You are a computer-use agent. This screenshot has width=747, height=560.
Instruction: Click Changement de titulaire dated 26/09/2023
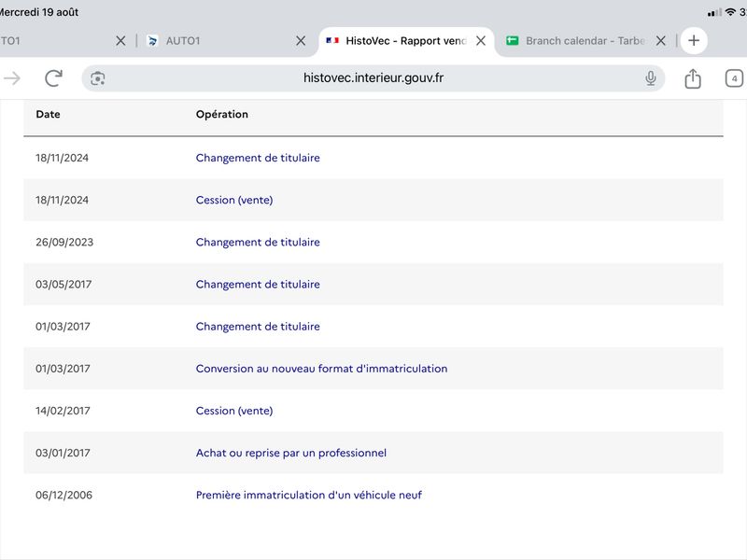(258, 242)
